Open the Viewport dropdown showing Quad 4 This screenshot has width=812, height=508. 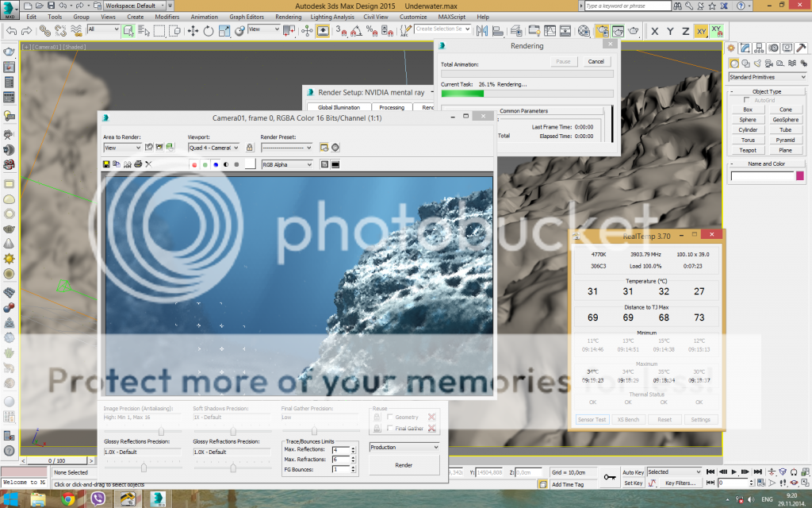coord(214,148)
